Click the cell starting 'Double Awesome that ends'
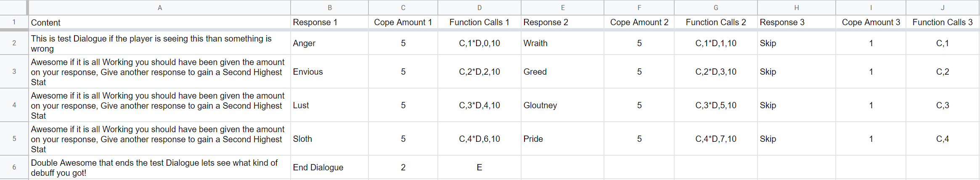 pyautogui.click(x=160, y=167)
